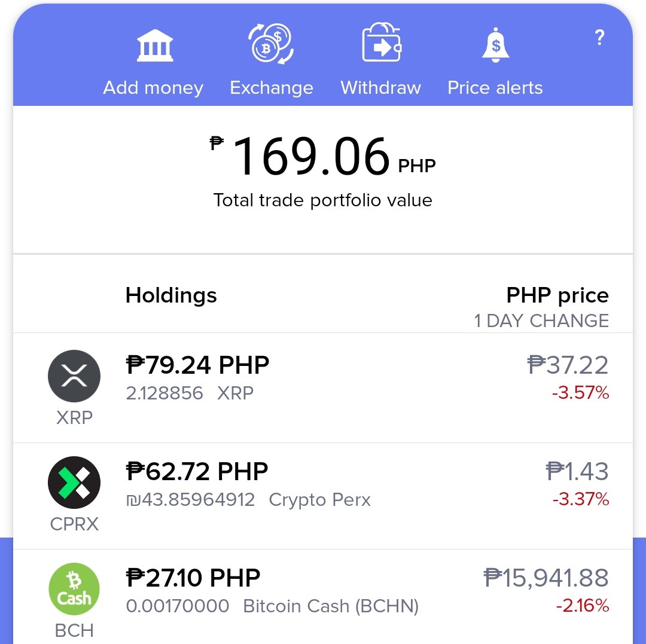Open the Exchange coins icon
Screen dimensions: 646x644
click(x=271, y=44)
